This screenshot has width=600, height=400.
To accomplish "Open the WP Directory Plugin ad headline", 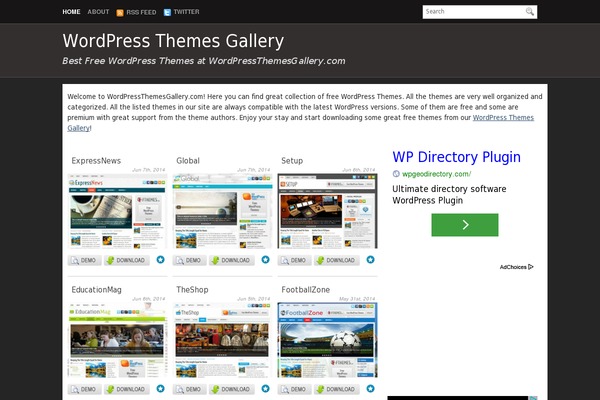I will (457, 157).
